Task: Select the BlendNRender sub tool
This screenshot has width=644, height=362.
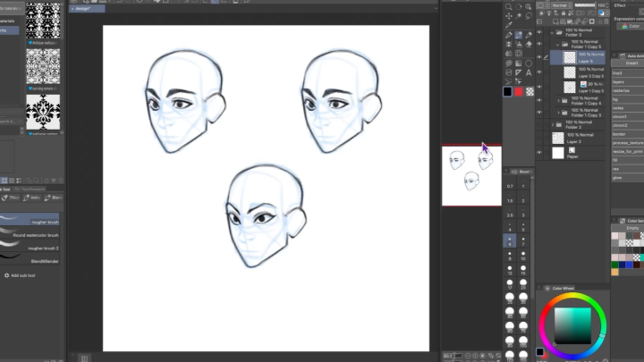Action: [x=31, y=260]
